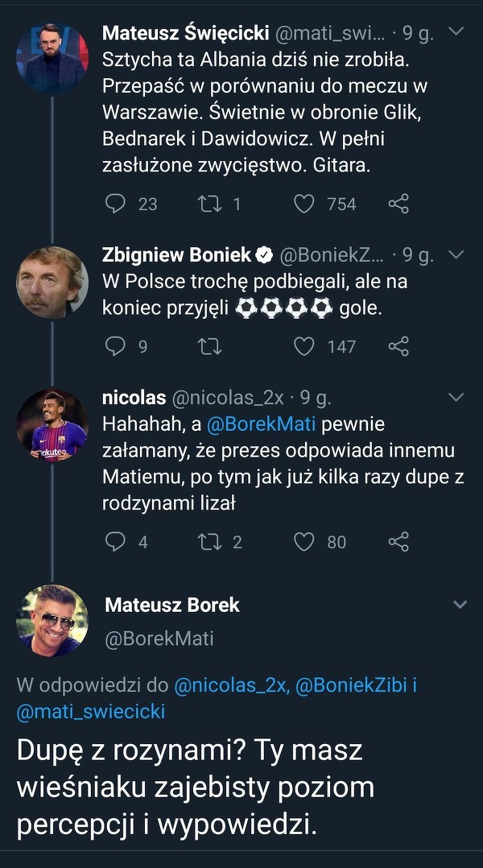Open options chevron for Mateusz Borek's tweet
This screenshot has height=868, width=483.
460,605
